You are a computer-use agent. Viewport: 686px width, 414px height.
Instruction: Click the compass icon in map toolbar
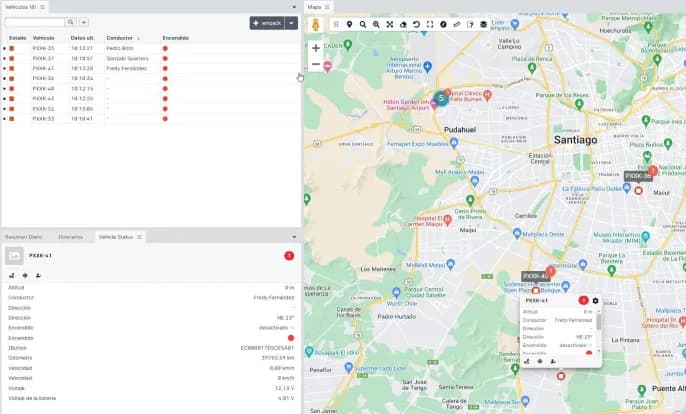click(443, 25)
